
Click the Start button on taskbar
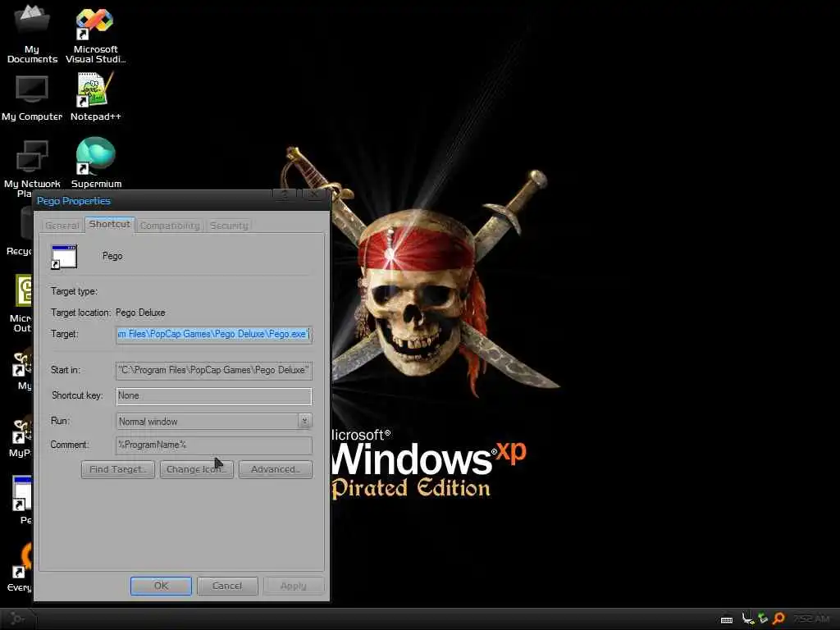tap(16, 619)
